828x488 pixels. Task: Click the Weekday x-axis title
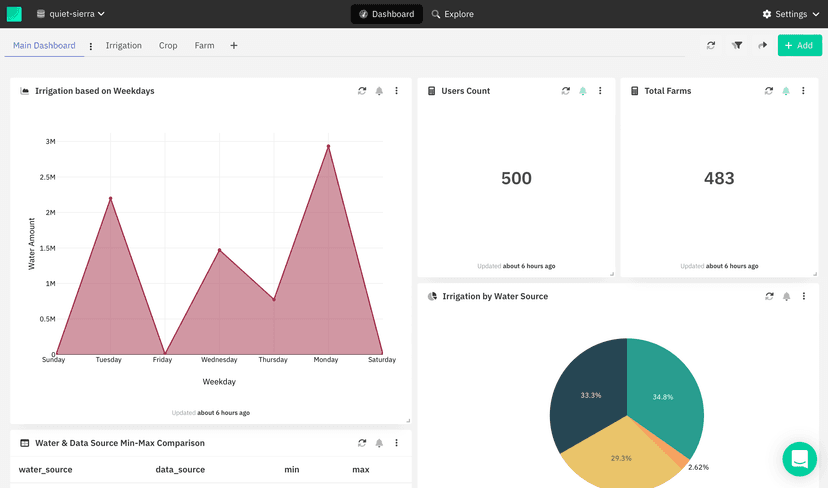point(219,381)
